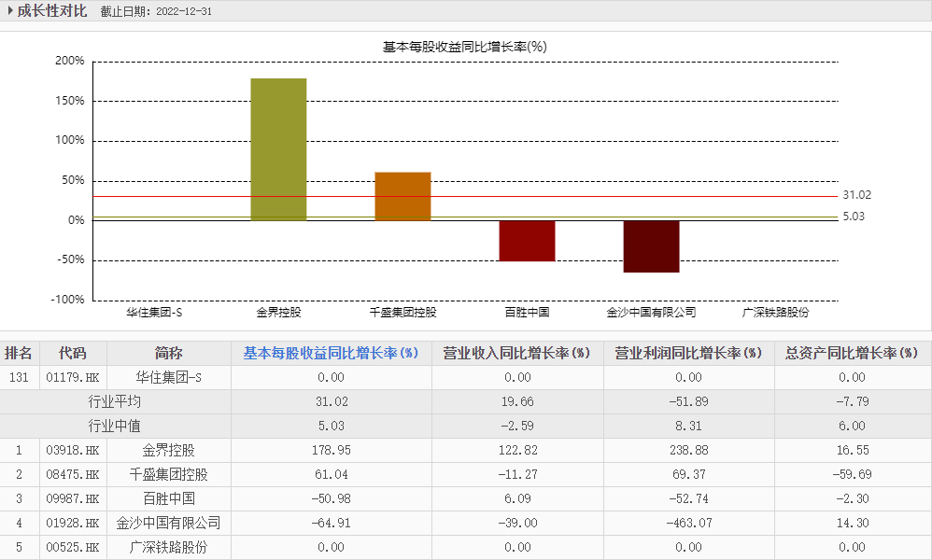Select stock code 08475.HK
932x560 pixels.
click(73, 475)
